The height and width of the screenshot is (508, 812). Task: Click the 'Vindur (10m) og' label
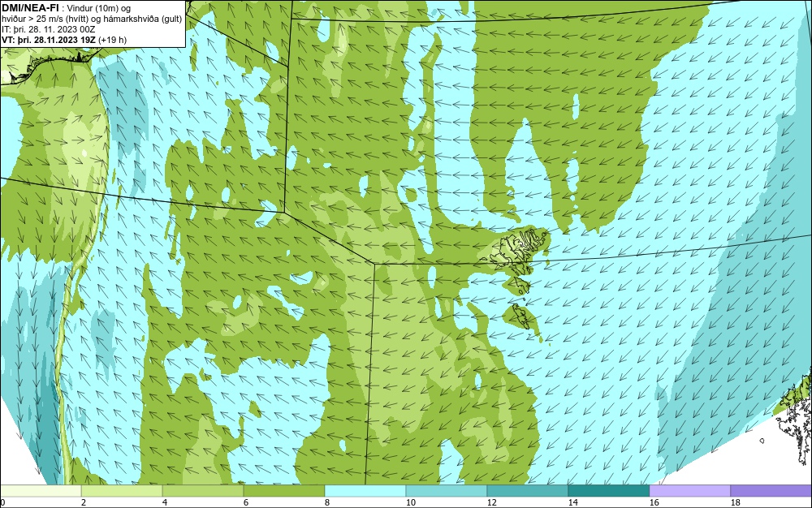pos(99,9)
